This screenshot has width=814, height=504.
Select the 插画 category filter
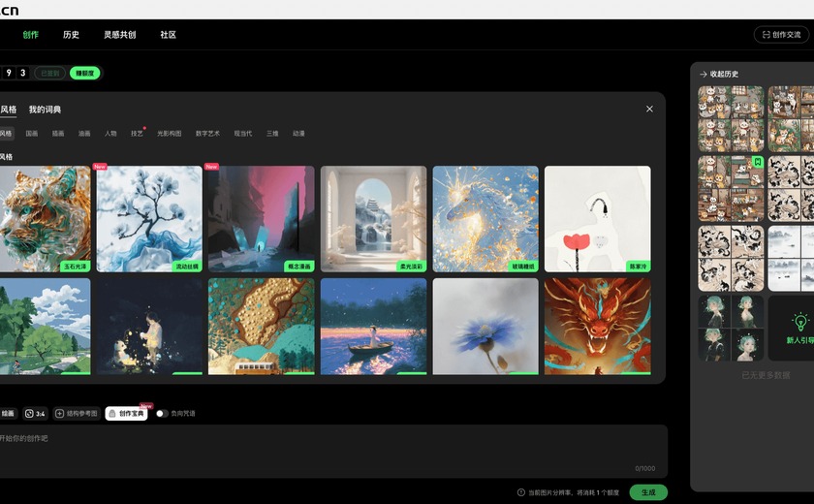click(58, 134)
